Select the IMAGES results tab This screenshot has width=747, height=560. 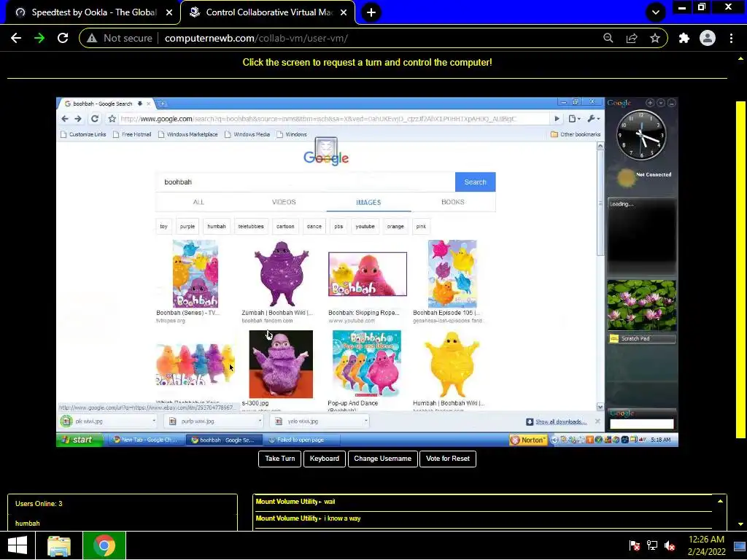coord(368,202)
